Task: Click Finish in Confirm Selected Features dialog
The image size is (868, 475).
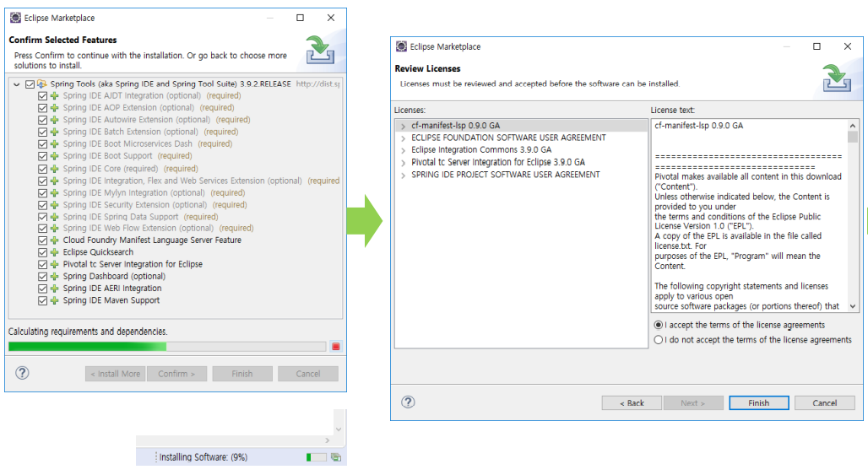Action: point(242,374)
